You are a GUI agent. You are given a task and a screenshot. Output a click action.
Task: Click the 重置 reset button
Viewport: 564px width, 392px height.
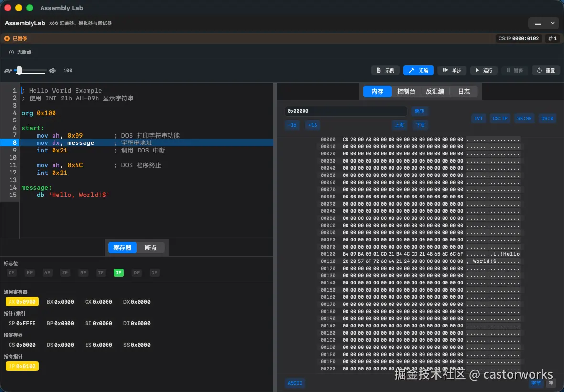tap(546, 70)
